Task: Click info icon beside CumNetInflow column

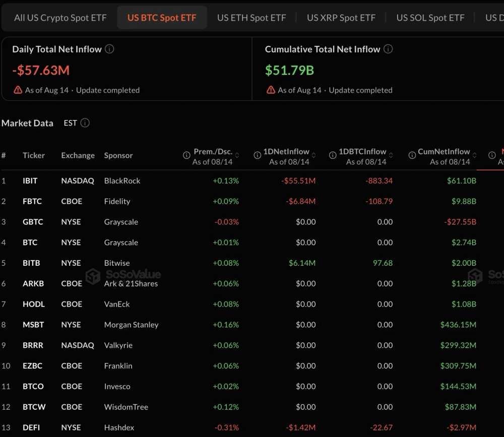Action: 412,156
